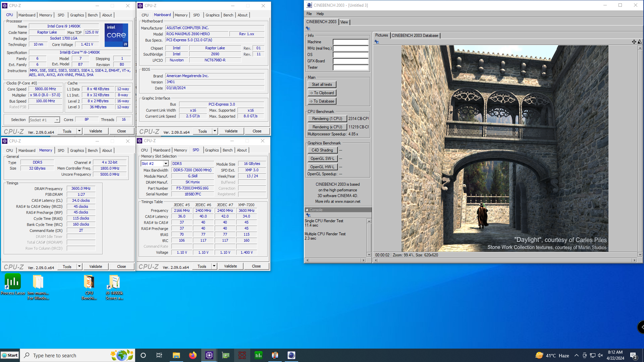The width and height of the screenshot is (644, 362).
Task: Open Socket #1 selection dropdown
Action: point(57,120)
